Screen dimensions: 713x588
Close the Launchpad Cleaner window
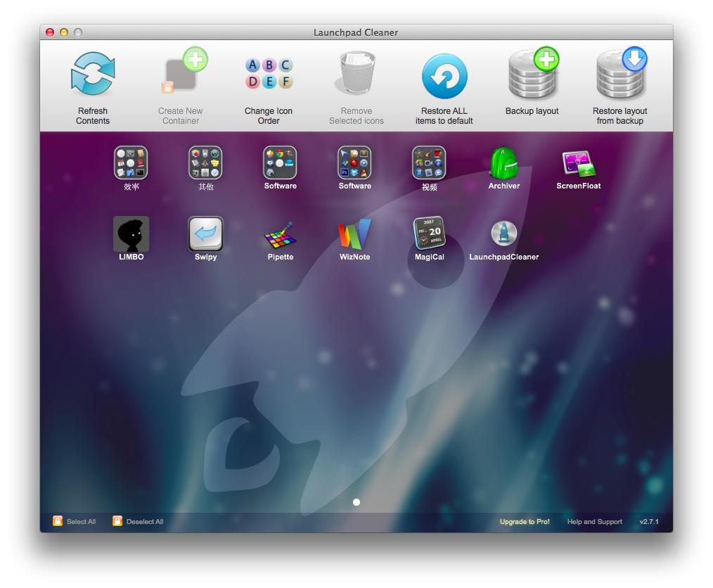click(x=50, y=32)
